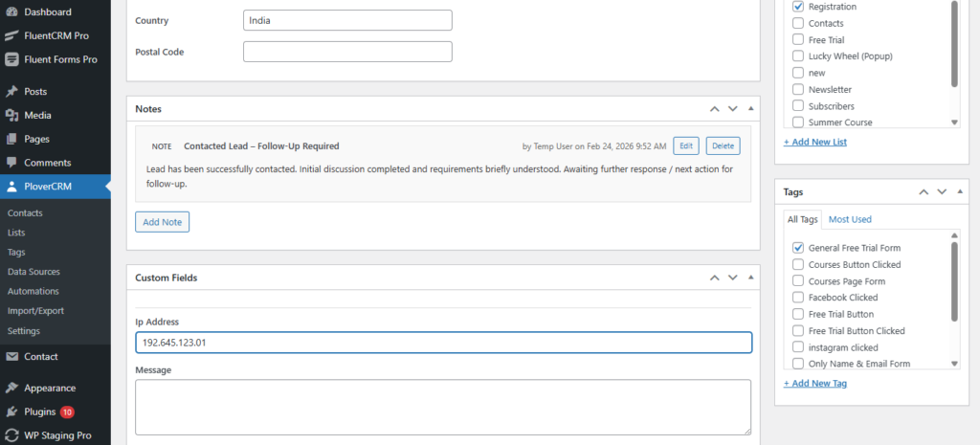Enable the Facebook Clicked tag checkbox

tap(798, 298)
